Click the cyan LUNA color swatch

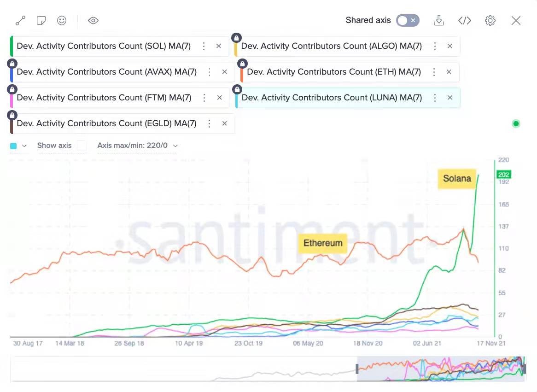(x=13, y=146)
